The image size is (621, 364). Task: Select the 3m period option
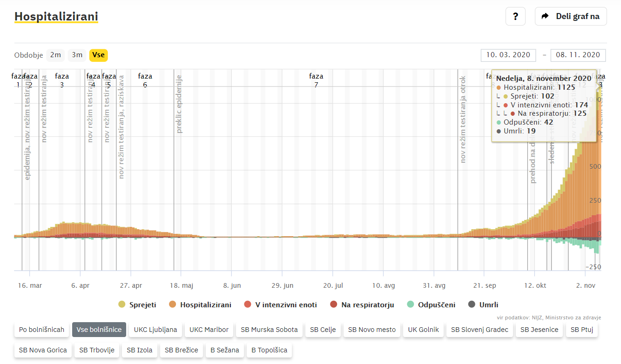77,55
